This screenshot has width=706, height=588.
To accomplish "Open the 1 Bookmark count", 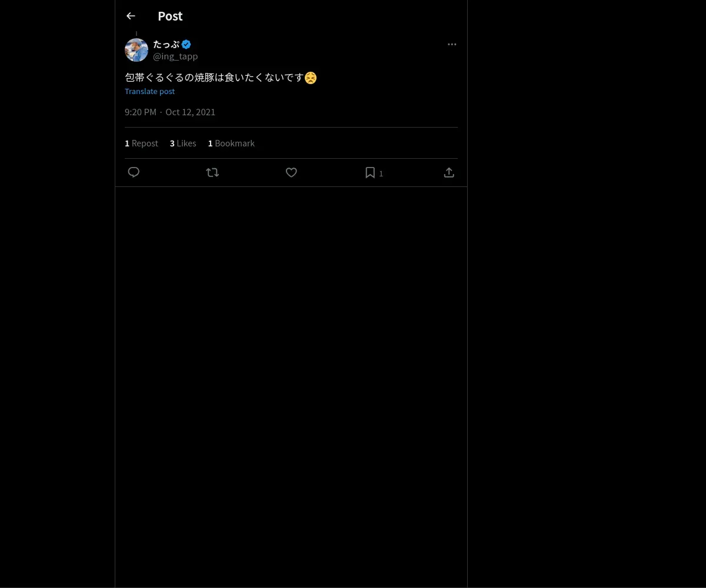I will tap(231, 143).
